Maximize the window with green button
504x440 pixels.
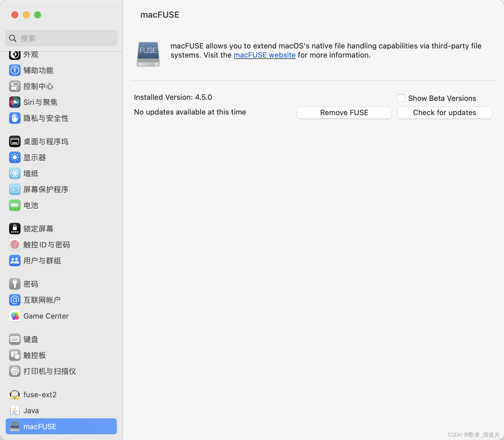pyautogui.click(x=38, y=15)
